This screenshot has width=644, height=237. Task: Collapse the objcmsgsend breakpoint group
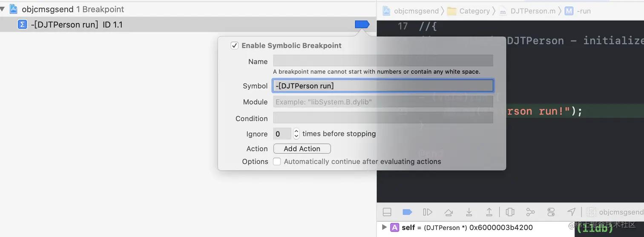pyautogui.click(x=3, y=9)
